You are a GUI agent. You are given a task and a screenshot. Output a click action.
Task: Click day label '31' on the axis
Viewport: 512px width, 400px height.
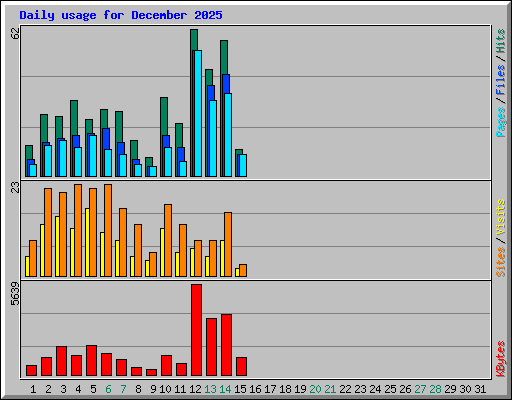[480, 389]
